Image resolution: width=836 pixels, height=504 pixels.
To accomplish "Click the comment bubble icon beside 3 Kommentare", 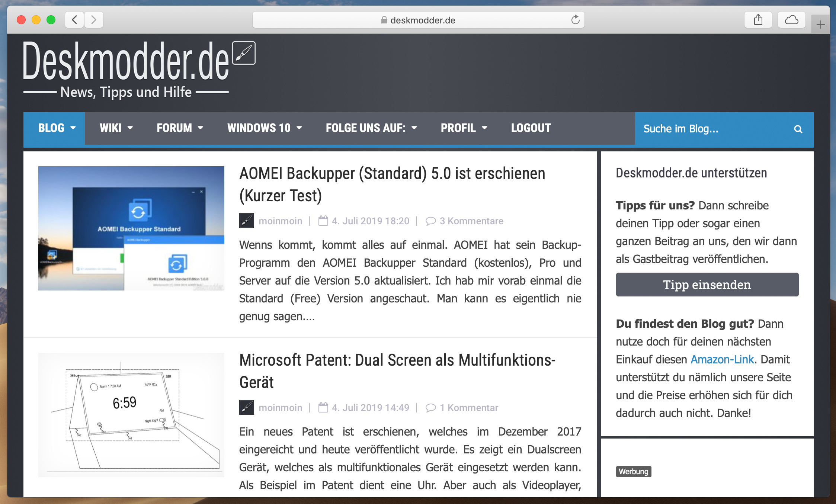I will (430, 221).
